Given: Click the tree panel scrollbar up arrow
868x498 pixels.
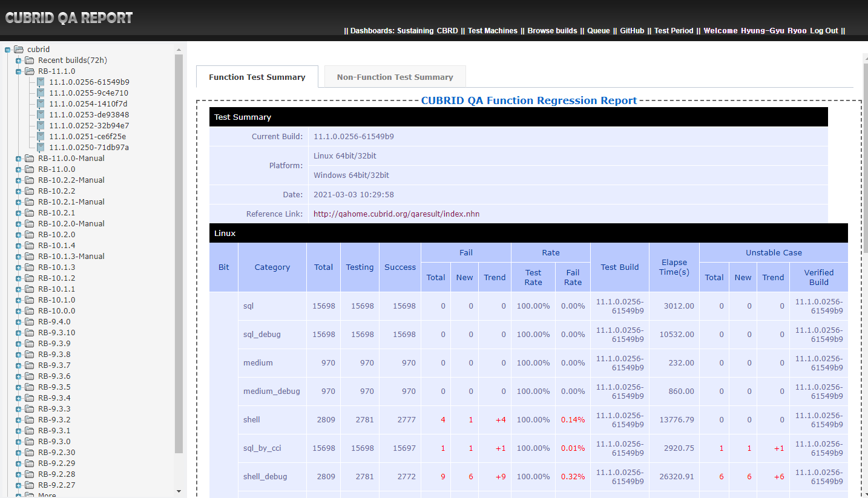Looking at the screenshot, I should (x=179, y=50).
